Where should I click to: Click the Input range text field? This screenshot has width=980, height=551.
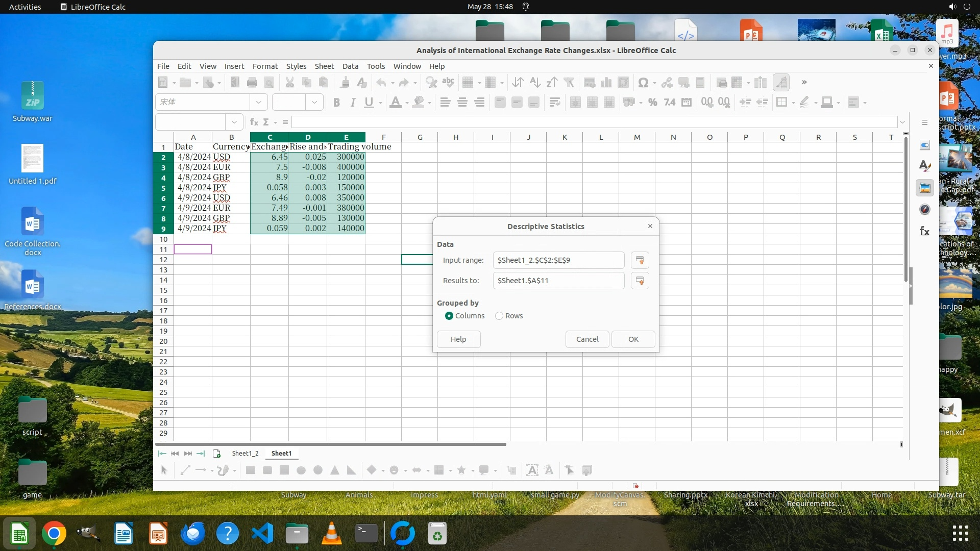(558, 260)
